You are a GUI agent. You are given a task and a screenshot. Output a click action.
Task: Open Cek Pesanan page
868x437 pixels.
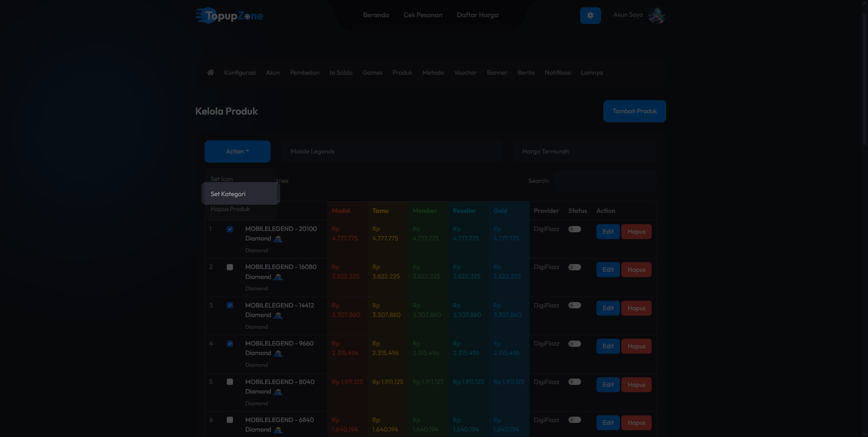point(423,15)
